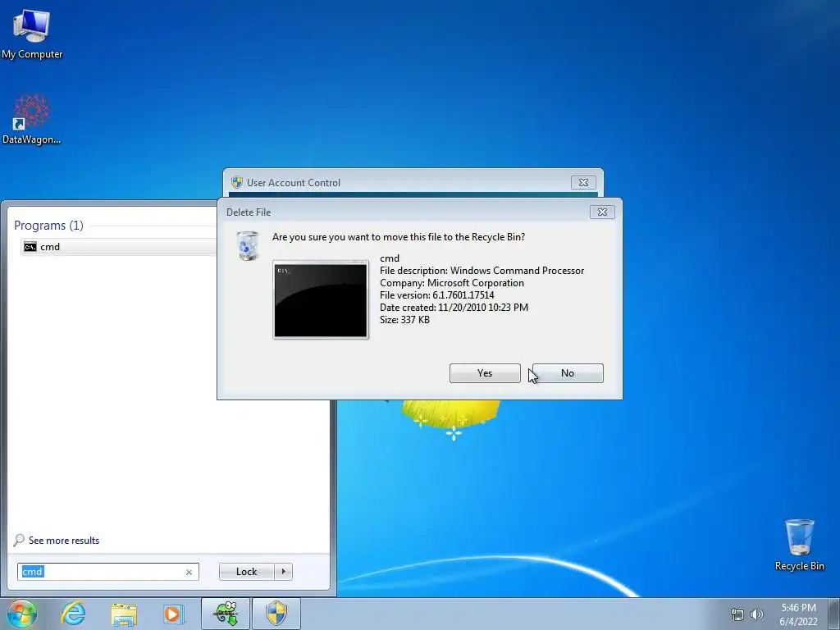Viewport: 840px width, 630px height.
Task: Confirm deletion with the Yes button
Action: 485,373
